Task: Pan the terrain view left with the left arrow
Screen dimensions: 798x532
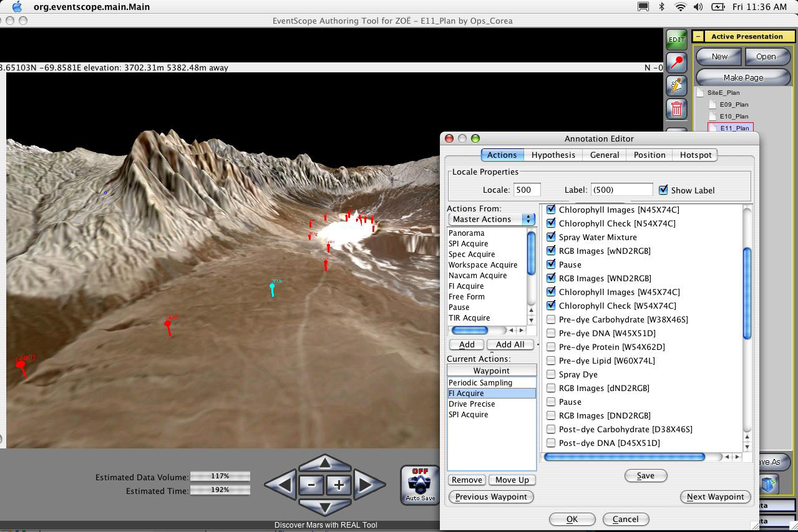Action: pos(280,485)
